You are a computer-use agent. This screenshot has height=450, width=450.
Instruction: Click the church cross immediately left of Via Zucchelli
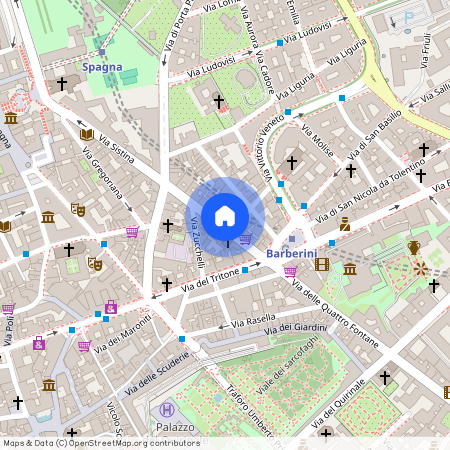point(168,226)
